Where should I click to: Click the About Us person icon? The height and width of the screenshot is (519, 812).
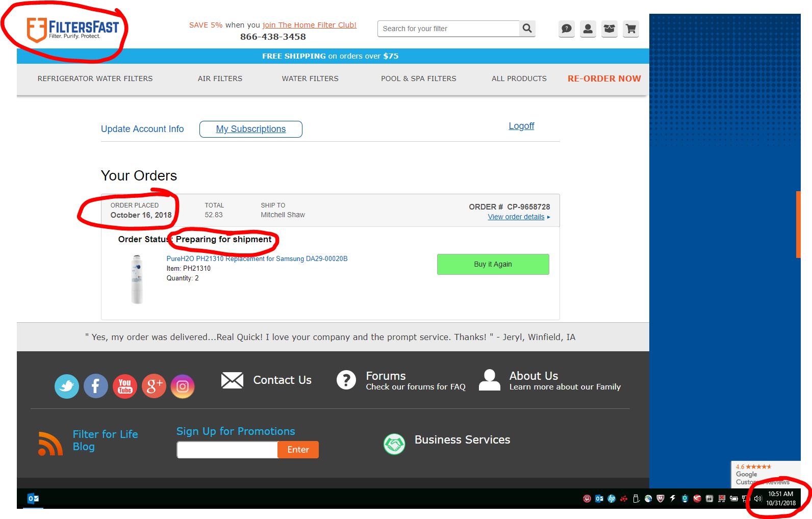pos(490,380)
